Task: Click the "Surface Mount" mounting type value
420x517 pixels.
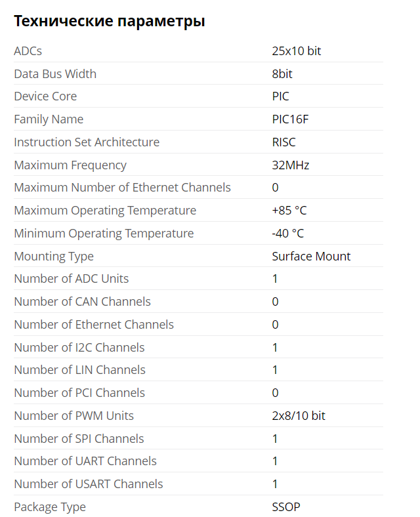Action: pos(311,257)
